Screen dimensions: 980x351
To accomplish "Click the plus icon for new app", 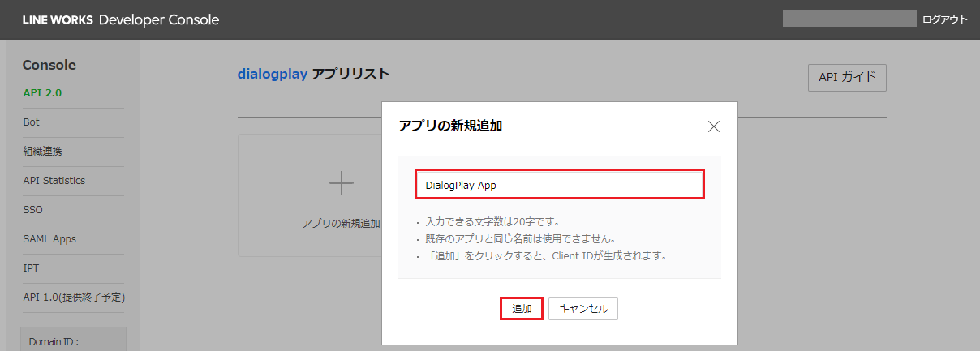I will tap(341, 184).
